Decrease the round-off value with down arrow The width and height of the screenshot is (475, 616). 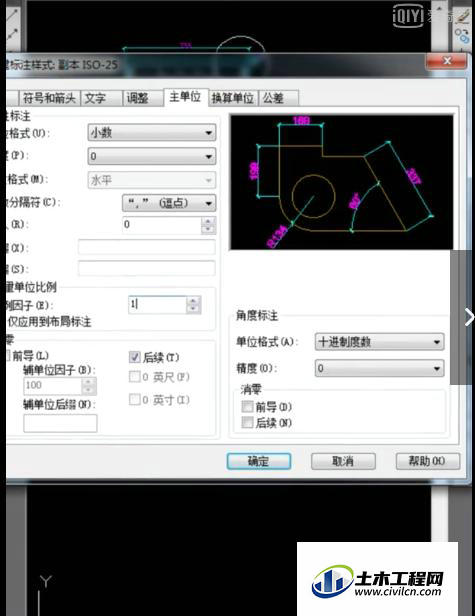[x=208, y=230]
